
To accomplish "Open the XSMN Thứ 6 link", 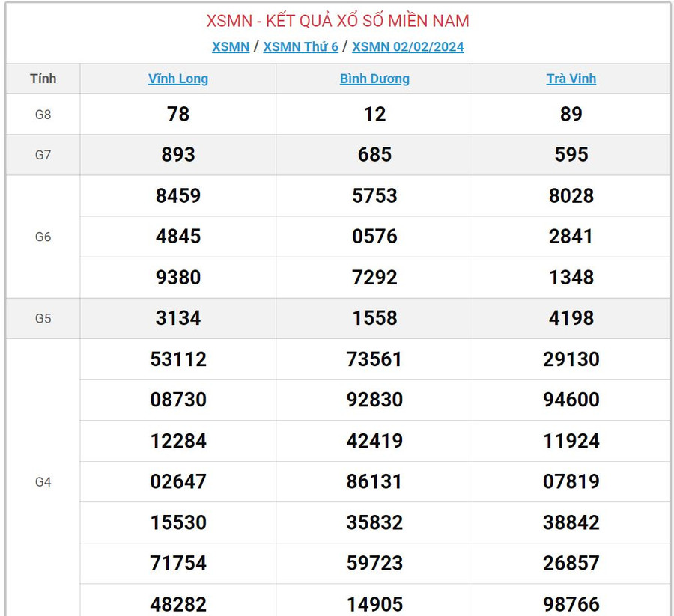I will point(300,46).
